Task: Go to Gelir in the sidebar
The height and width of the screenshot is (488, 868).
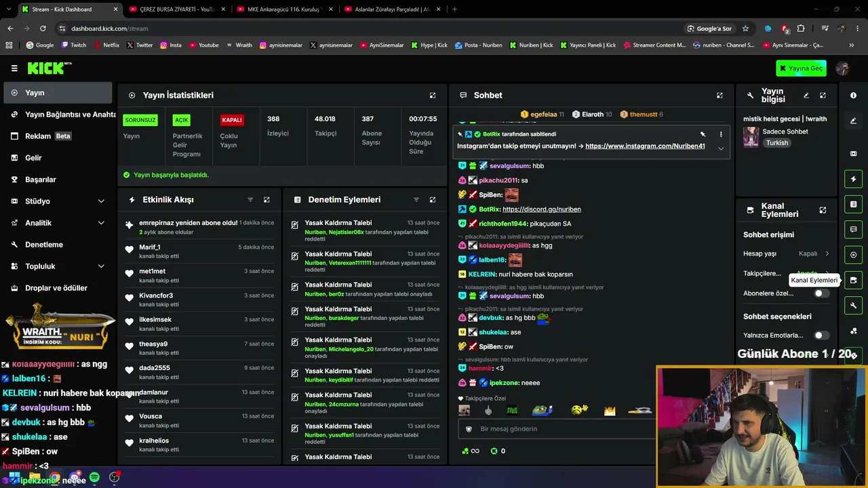Action: point(58,158)
